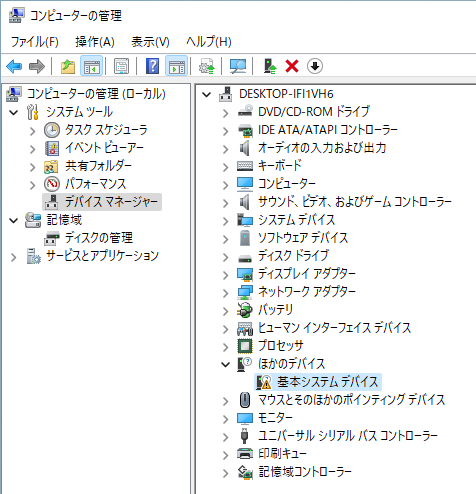Select オーディオの入力および出力 category
This screenshot has width=476, height=494.
322,148
